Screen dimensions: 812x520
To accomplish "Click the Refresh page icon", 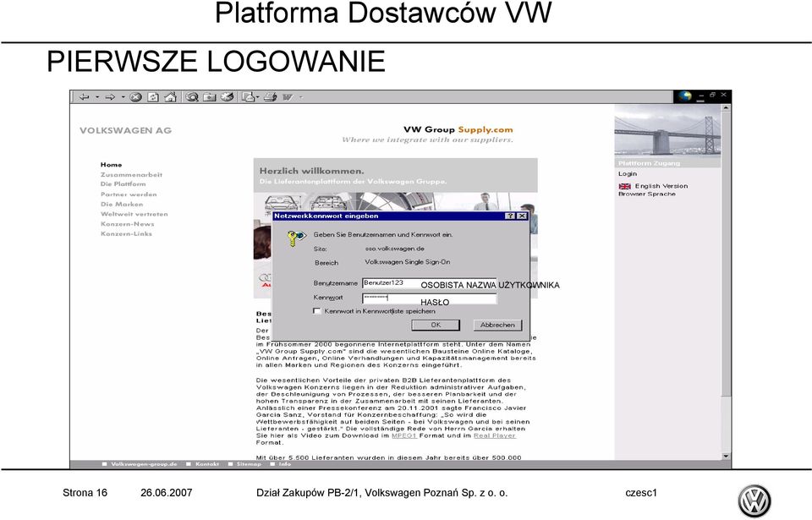I will point(153,97).
